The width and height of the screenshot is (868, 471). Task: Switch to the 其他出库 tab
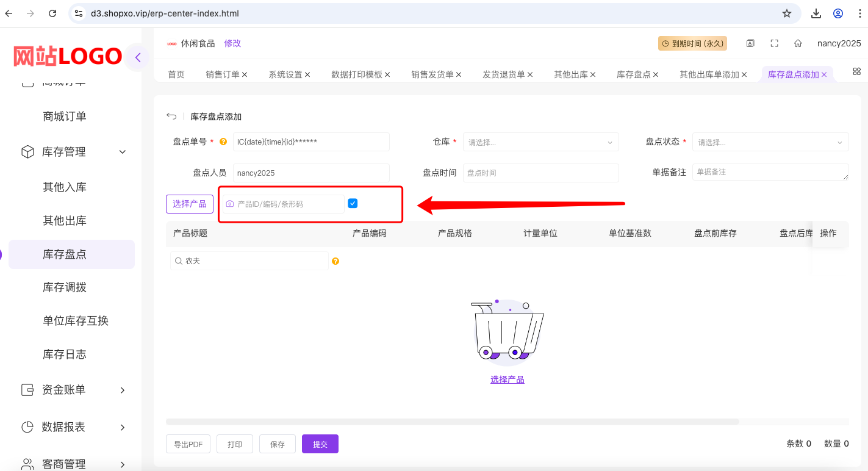click(x=571, y=74)
